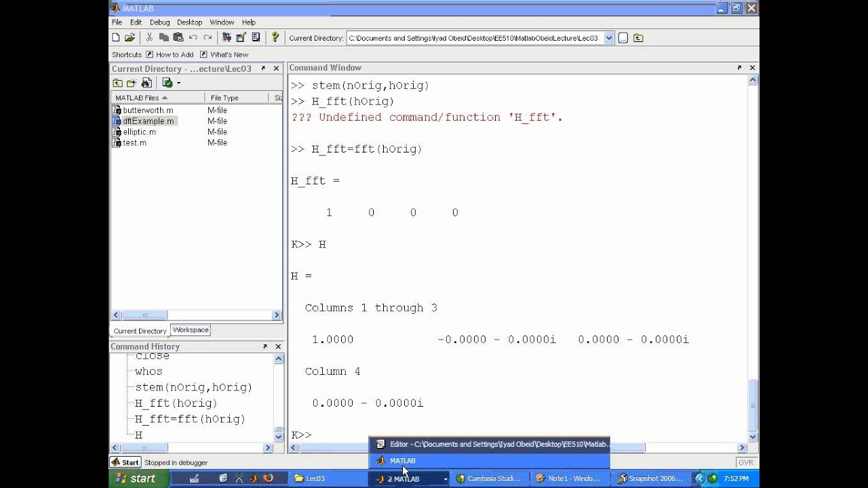Open the File menu
868x488 pixels.
click(117, 22)
